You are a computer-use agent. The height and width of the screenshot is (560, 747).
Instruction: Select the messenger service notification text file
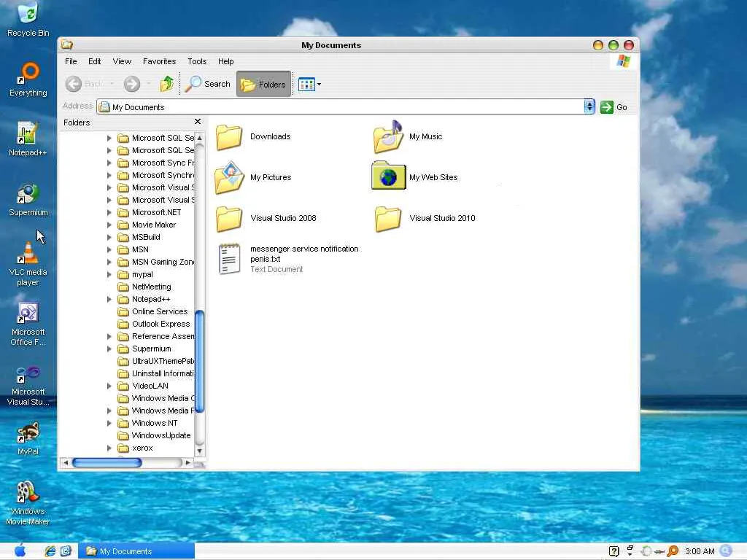pos(288,259)
